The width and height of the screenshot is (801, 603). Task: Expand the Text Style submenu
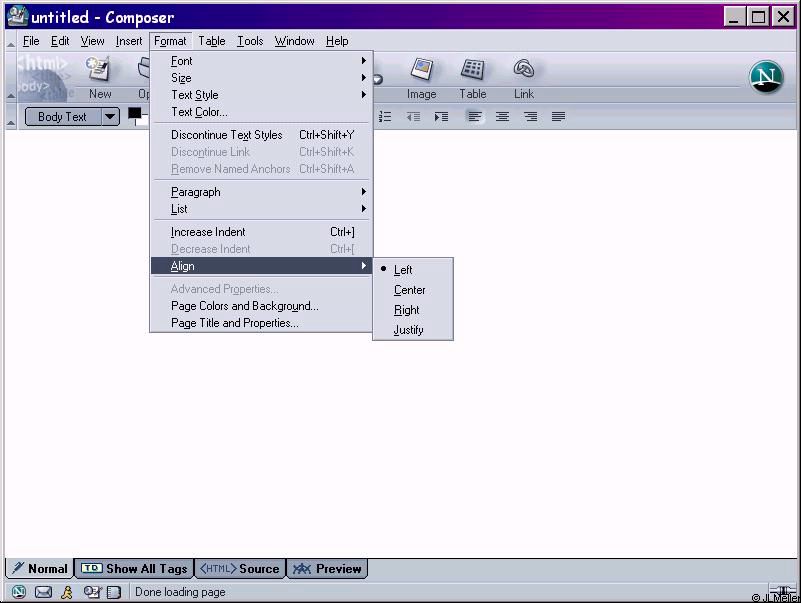262,95
